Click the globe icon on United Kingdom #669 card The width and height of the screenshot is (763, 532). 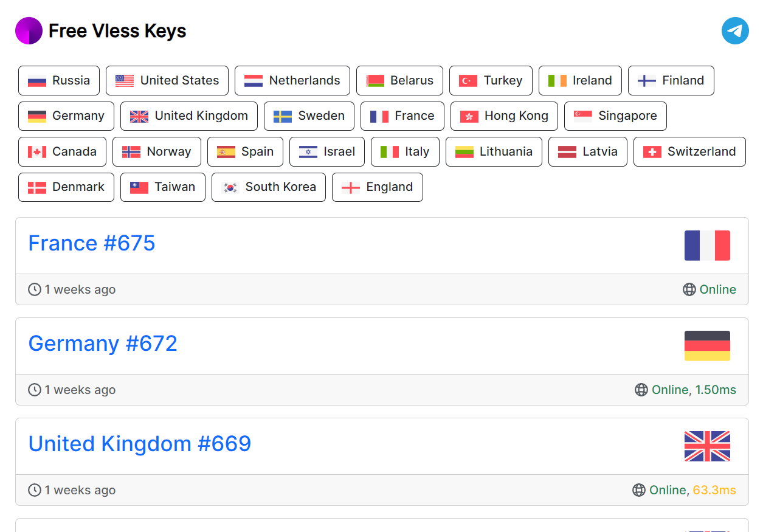(638, 490)
